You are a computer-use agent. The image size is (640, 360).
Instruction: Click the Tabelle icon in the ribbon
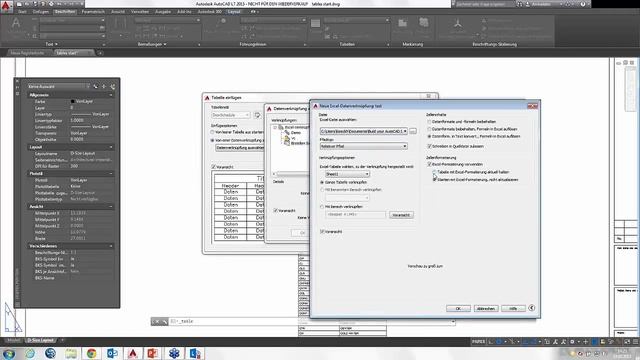pos(316,24)
